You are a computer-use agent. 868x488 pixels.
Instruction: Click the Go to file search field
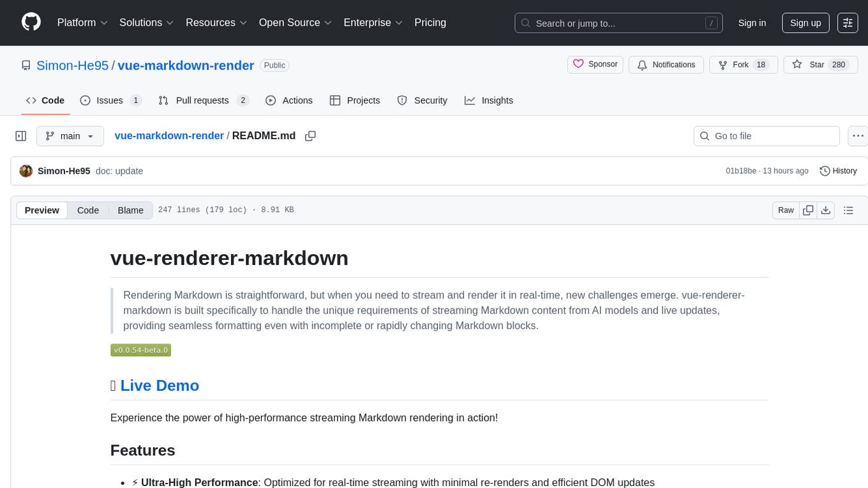pyautogui.click(x=767, y=136)
